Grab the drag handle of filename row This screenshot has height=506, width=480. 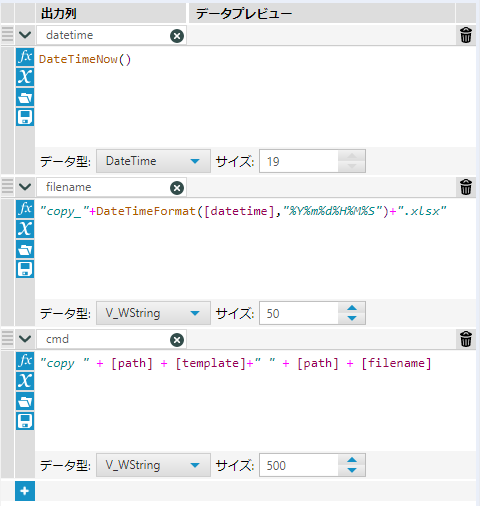[x=7, y=186]
